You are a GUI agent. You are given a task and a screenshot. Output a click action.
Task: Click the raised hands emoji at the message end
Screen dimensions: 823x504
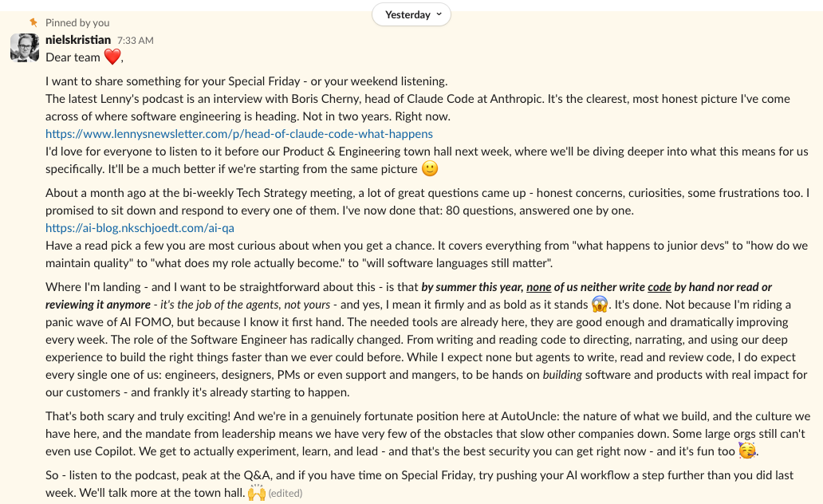pyautogui.click(x=257, y=493)
